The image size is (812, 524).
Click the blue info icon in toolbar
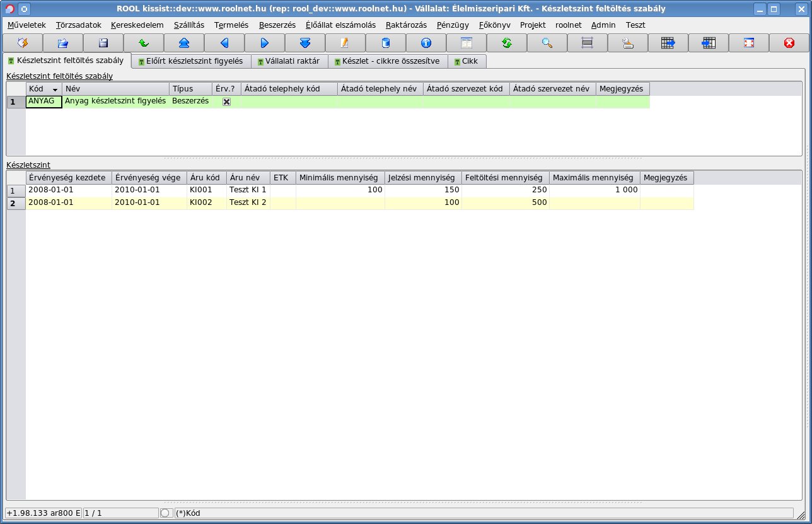(x=426, y=43)
